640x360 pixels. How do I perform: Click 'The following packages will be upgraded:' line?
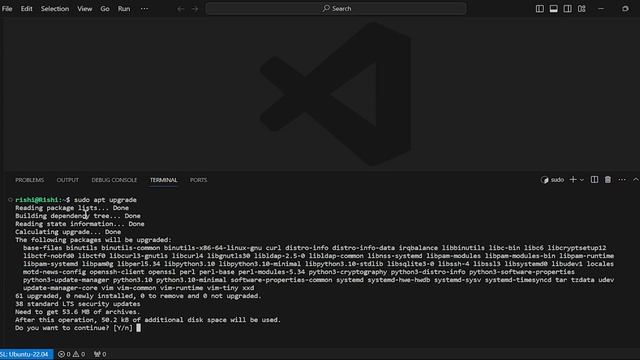93,240
